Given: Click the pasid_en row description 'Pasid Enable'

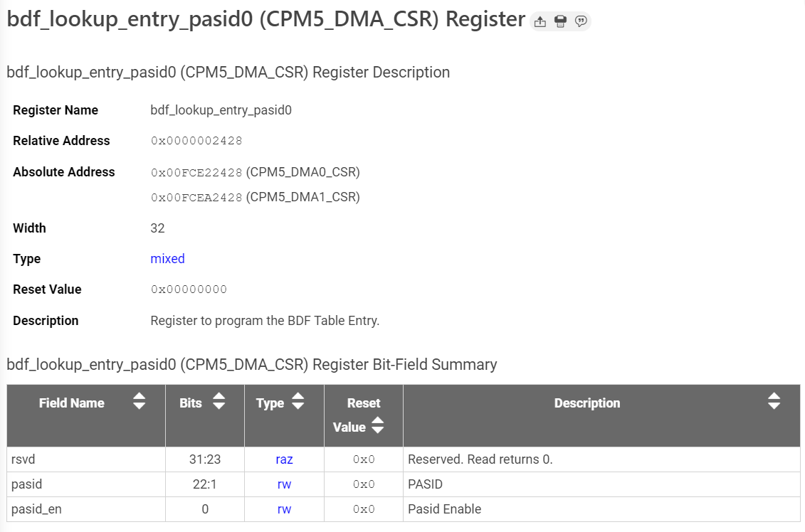Looking at the screenshot, I should click(443, 509).
